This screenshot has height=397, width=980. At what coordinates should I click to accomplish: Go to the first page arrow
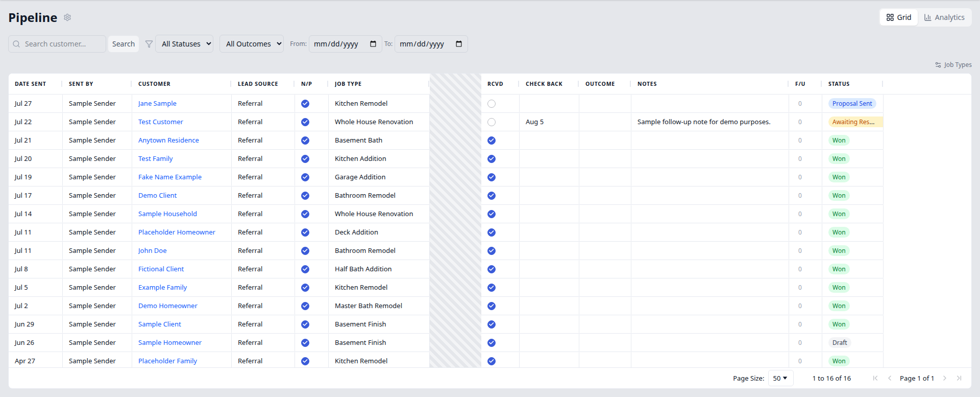click(x=875, y=378)
